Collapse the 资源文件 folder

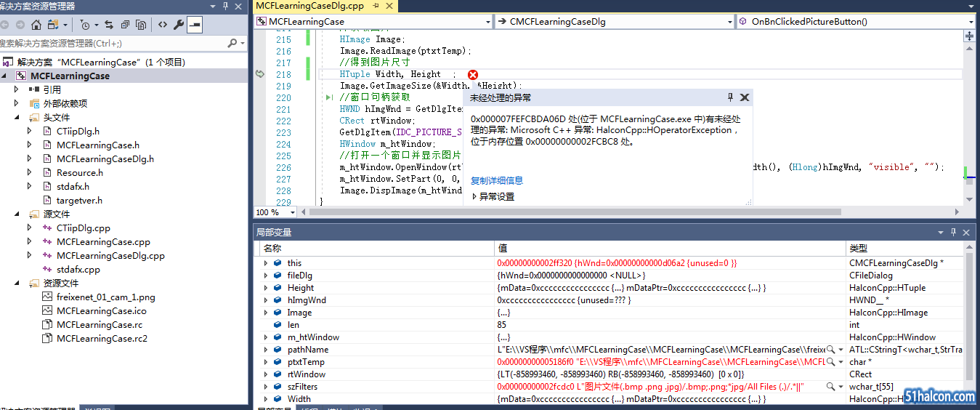tap(17, 284)
